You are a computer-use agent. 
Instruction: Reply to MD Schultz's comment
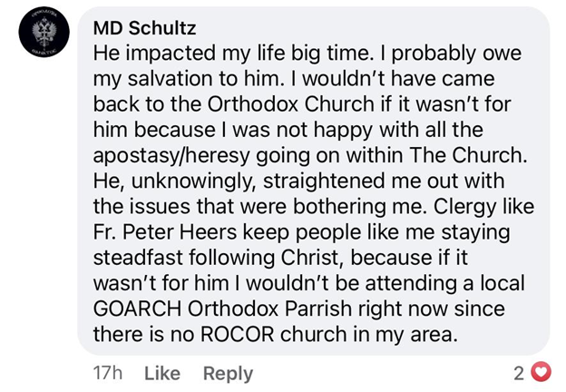pyautogui.click(x=228, y=374)
